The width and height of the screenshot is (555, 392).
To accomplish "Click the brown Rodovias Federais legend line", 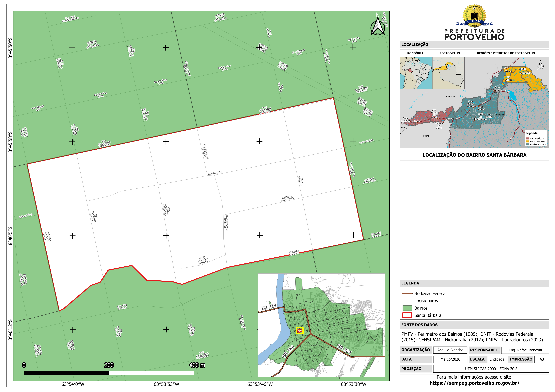I will 407,293.
